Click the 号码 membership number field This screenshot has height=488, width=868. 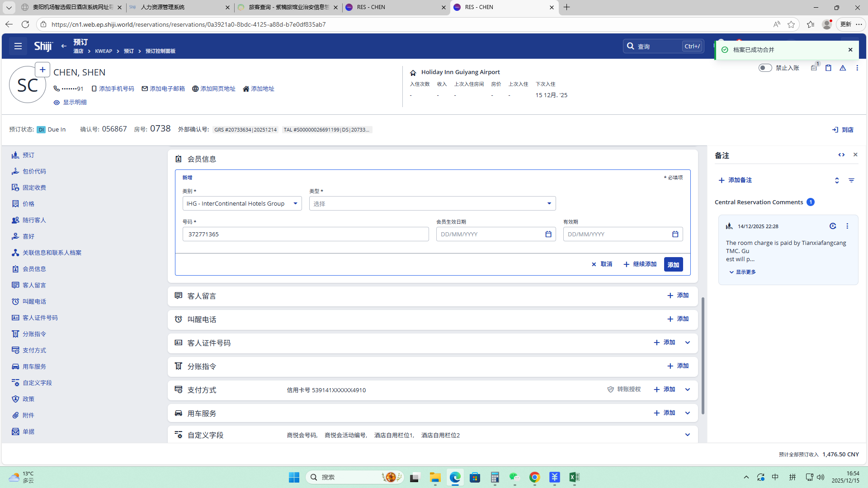tap(306, 234)
